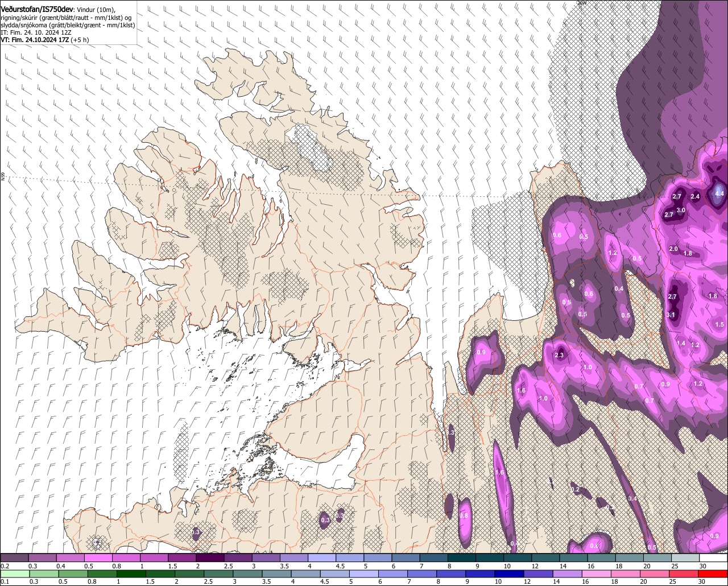The width and height of the screenshot is (728, 586).
Task: Select the light lavender swatch labeled 4 in snow legend
Action: [321, 558]
